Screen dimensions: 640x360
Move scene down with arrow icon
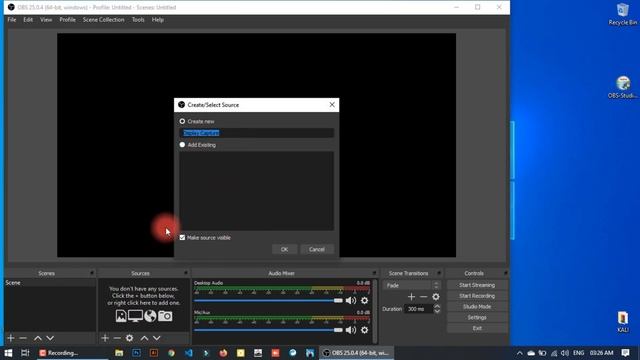(50, 338)
